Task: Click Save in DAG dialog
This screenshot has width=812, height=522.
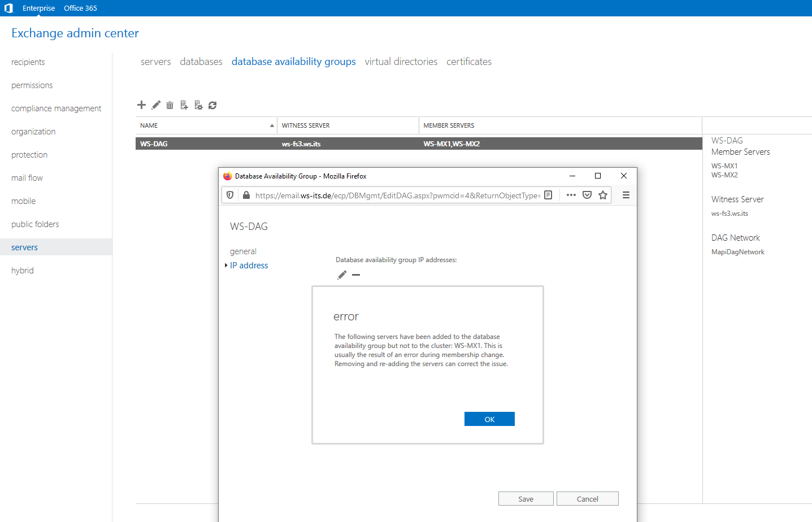Action: click(526, 499)
